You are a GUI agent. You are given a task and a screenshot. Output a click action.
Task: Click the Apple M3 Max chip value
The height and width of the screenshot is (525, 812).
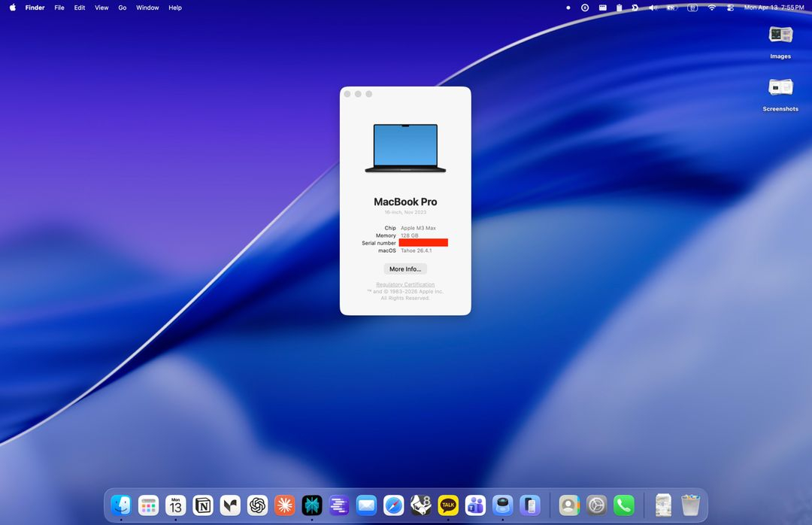click(x=418, y=228)
